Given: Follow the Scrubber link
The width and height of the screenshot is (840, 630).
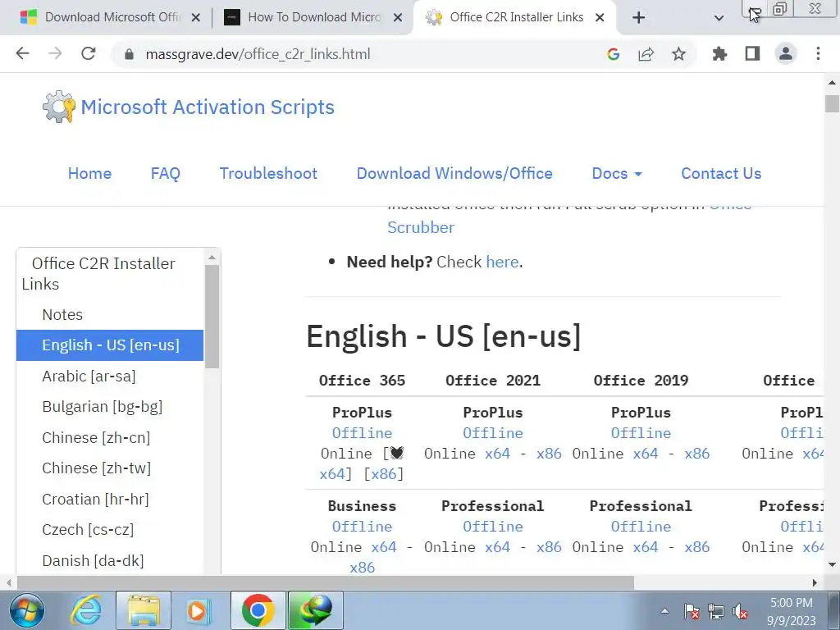Looking at the screenshot, I should pyautogui.click(x=421, y=227).
